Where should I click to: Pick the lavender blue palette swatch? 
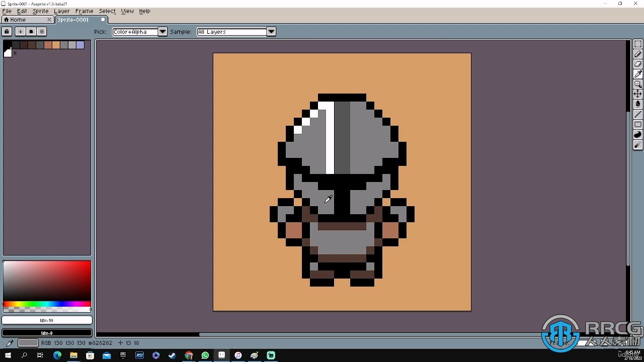point(80,45)
